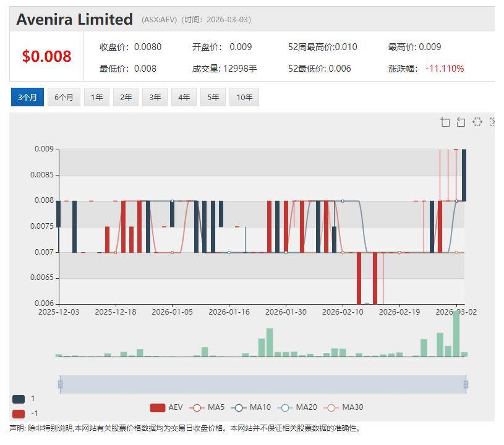Toggle the dark blue "1" category swatch

point(19,399)
